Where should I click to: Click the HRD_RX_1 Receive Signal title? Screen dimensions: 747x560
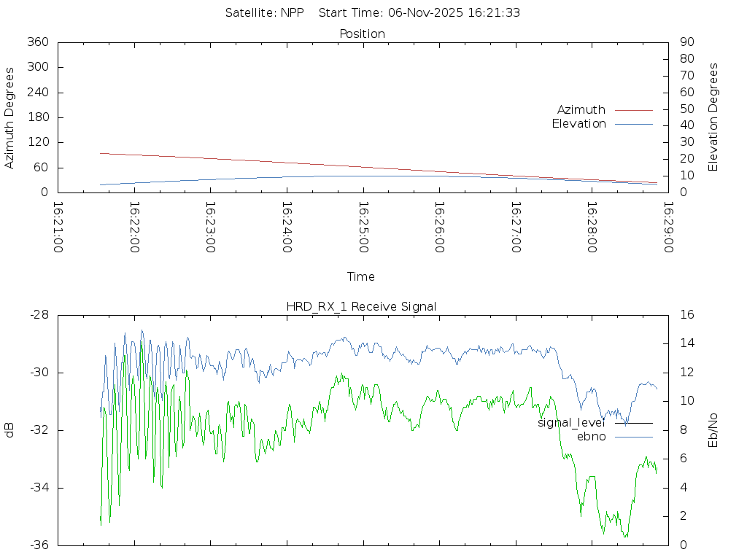[361, 306]
